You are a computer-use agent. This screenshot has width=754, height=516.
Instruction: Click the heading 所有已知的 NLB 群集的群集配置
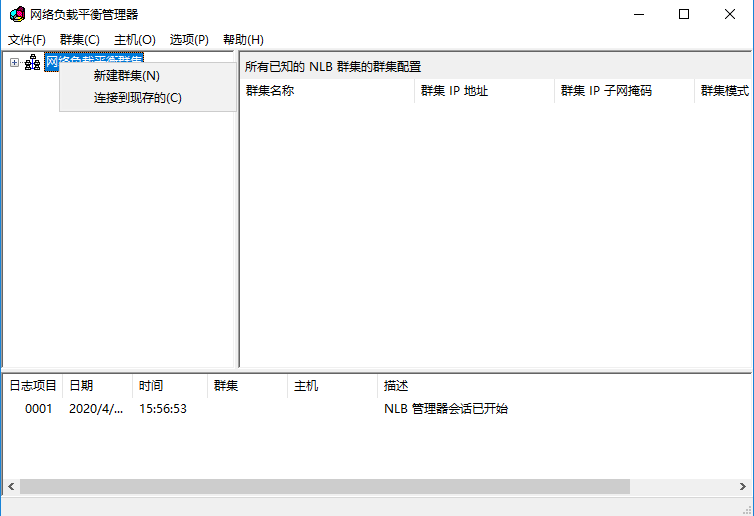point(333,66)
